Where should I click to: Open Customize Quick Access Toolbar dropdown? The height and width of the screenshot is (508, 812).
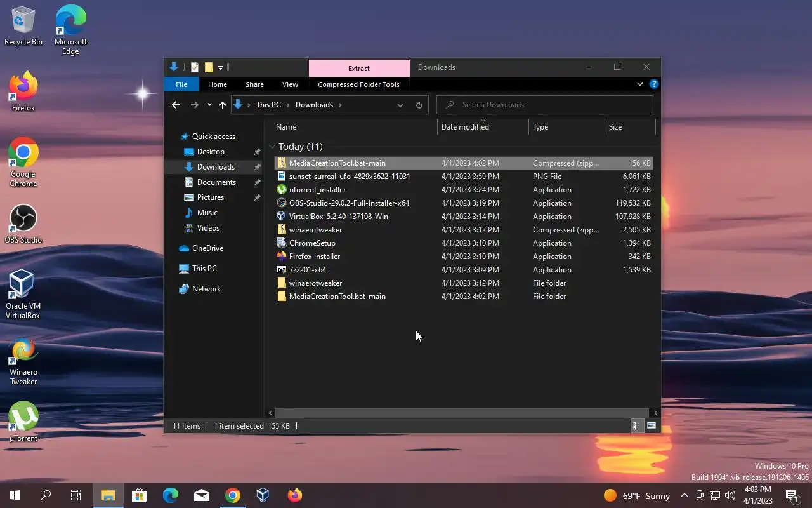click(220, 67)
